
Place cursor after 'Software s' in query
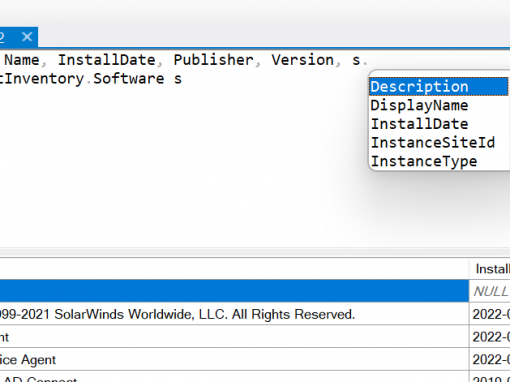(183, 79)
